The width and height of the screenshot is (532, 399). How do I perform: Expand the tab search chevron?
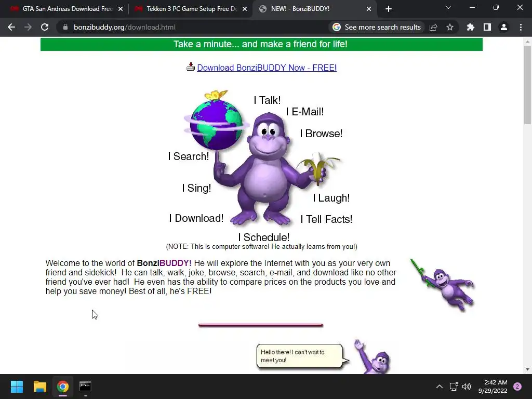click(448, 7)
